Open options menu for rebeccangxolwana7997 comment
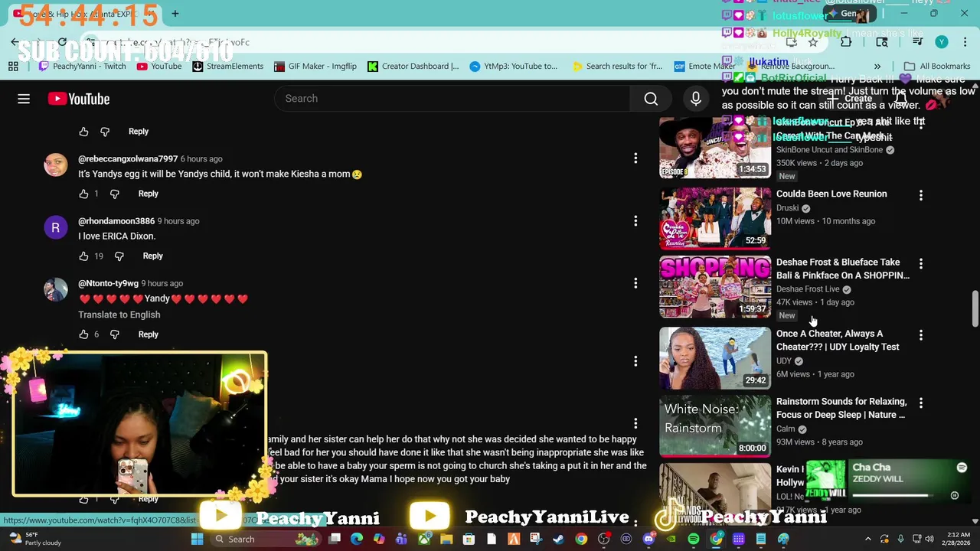 click(x=635, y=158)
